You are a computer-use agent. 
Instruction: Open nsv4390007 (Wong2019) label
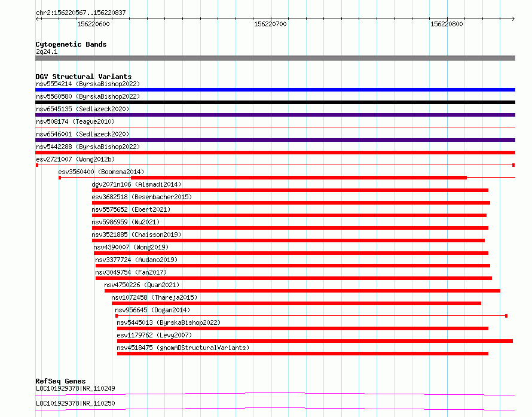[x=131, y=247]
